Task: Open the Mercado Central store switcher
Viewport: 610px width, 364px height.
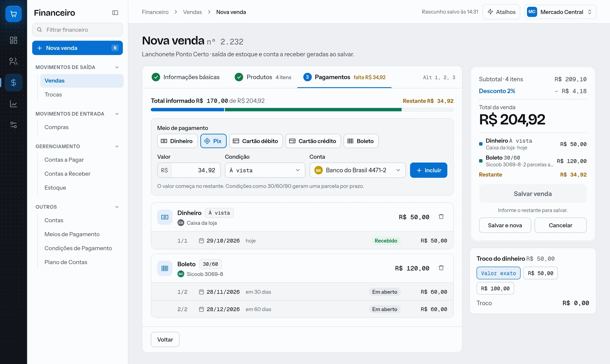Action: pos(560,12)
